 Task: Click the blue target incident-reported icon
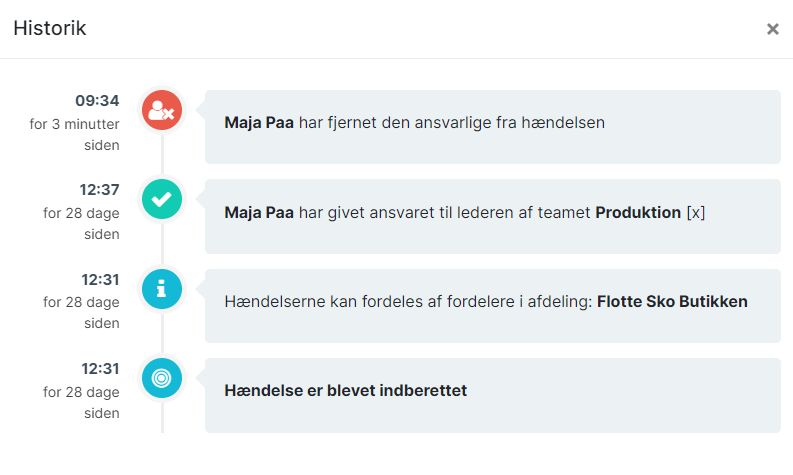pyautogui.click(x=162, y=378)
